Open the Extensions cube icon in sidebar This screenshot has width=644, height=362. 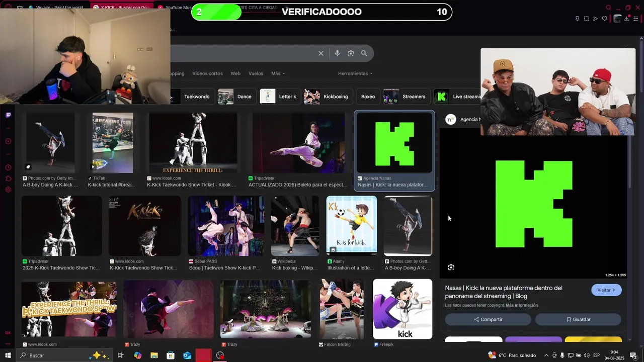pos(8,178)
